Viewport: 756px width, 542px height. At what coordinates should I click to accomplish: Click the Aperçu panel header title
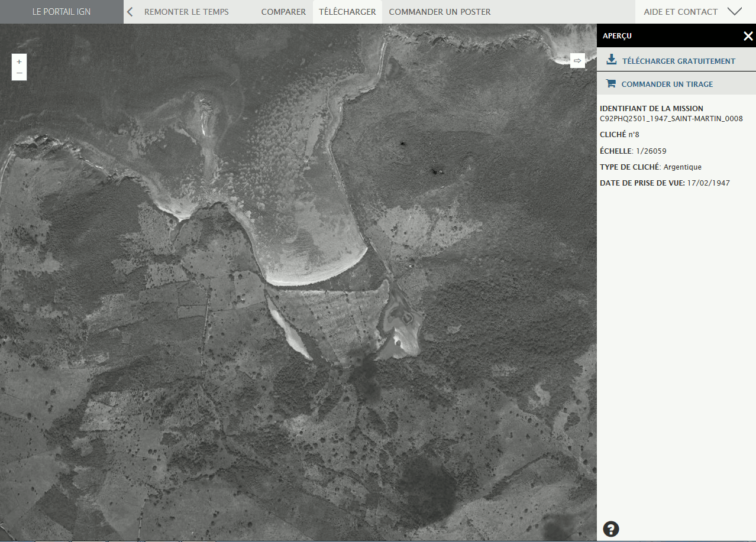[617, 36]
